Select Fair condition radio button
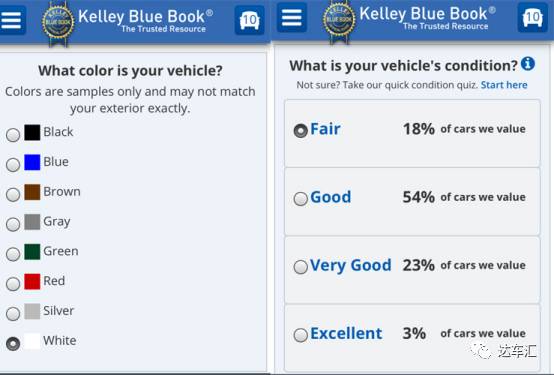The height and width of the screenshot is (375, 554). pos(301,131)
